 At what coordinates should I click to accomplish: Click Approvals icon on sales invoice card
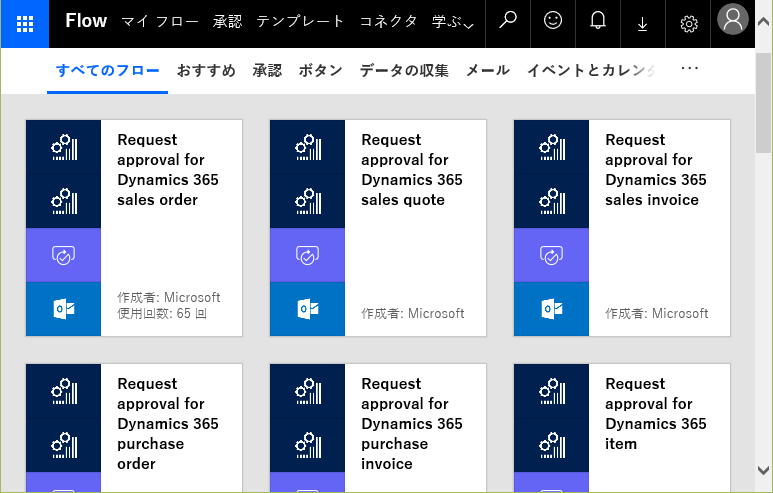(552, 255)
